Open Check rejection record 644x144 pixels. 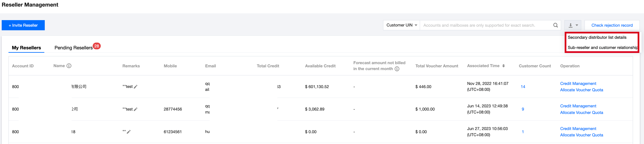click(612, 25)
